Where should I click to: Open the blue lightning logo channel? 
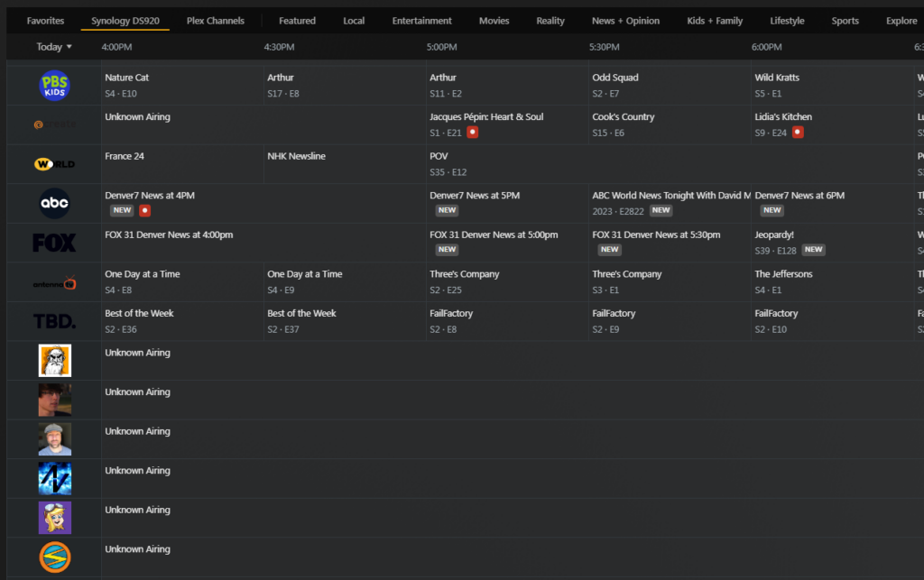(55, 478)
